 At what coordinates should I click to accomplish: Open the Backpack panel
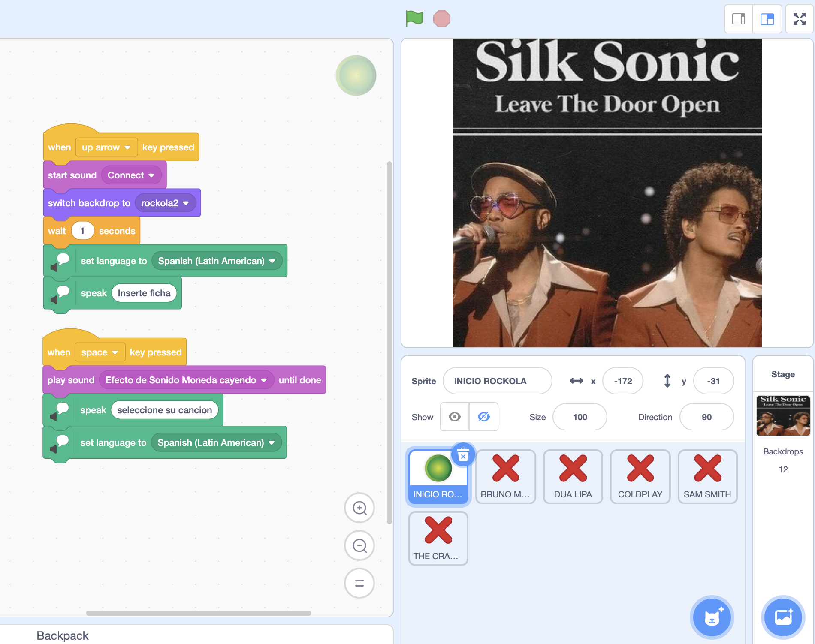click(63, 635)
